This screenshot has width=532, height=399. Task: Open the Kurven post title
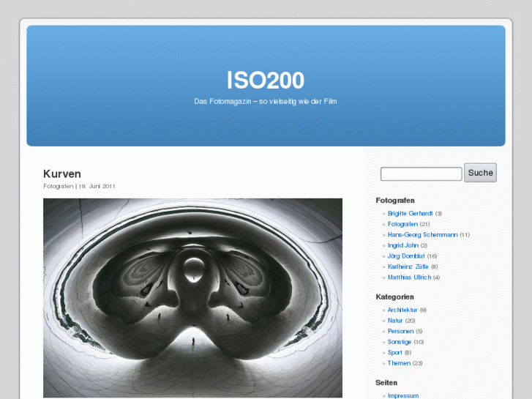click(x=62, y=174)
